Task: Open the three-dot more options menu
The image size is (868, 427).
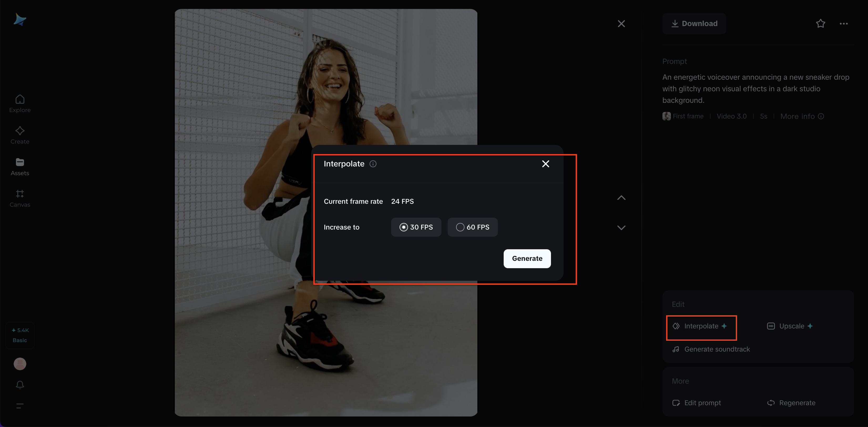Action: (x=843, y=24)
